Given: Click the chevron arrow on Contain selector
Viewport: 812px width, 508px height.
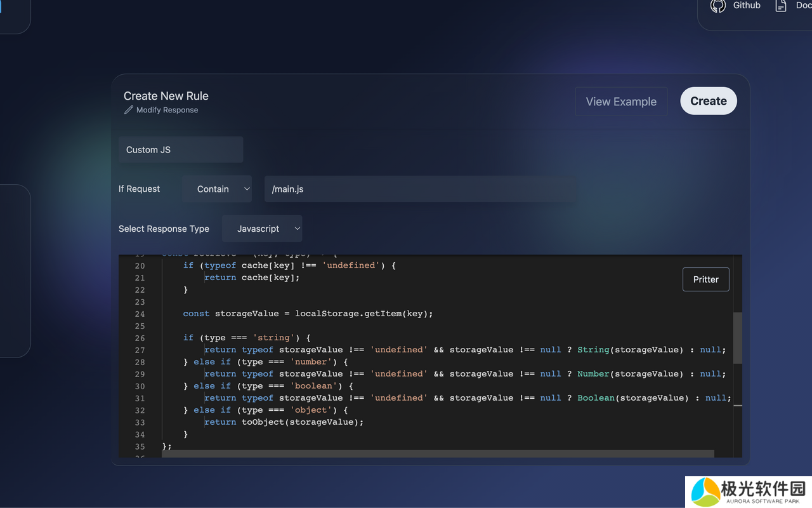Looking at the screenshot, I should [247, 189].
